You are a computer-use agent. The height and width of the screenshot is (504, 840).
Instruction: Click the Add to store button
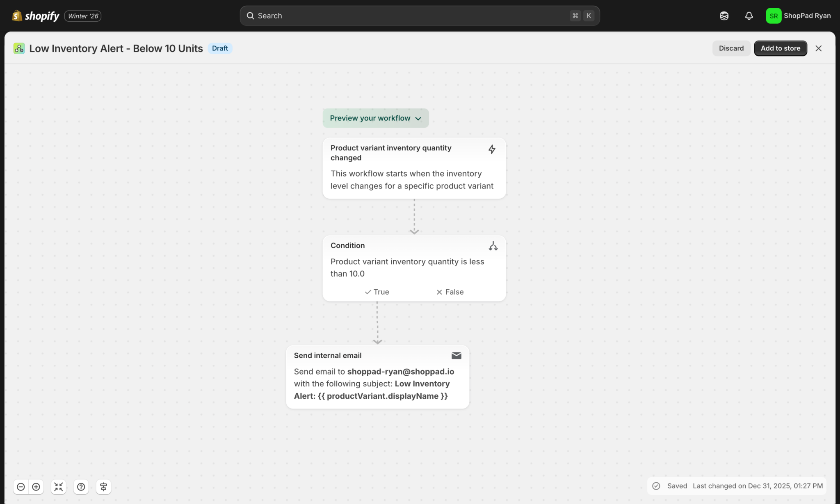(x=780, y=48)
